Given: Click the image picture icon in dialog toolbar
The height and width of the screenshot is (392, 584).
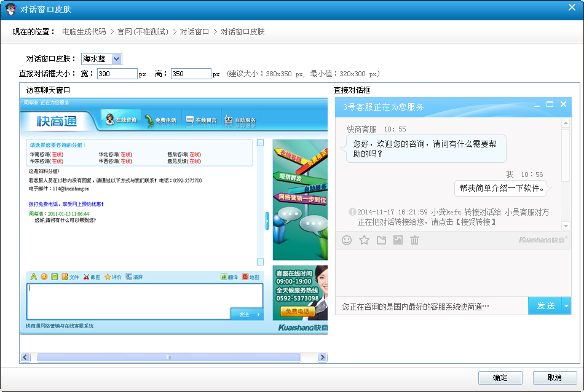Looking at the screenshot, I should [398, 240].
